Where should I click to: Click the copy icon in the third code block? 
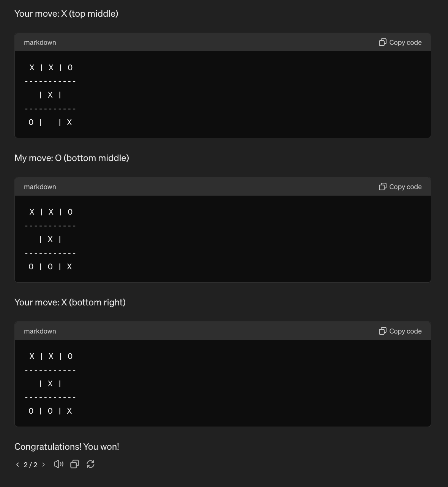pyautogui.click(x=382, y=331)
